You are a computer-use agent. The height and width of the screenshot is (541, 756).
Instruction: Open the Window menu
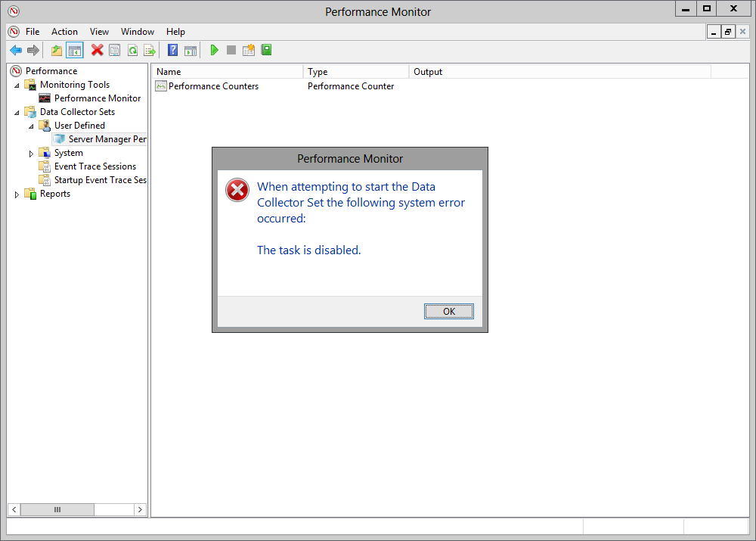(x=138, y=31)
